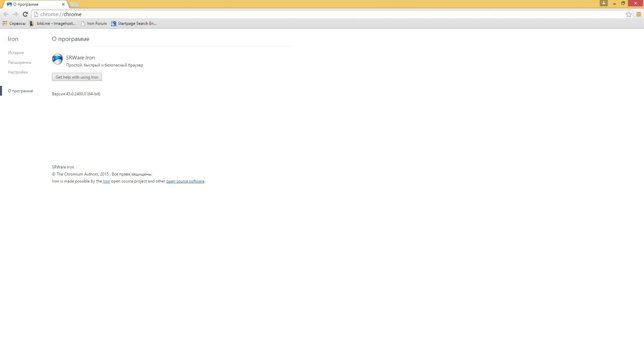Click the Chromium Authors copyright line
This screenshot has height=349, width=644.
pos(102,174)
